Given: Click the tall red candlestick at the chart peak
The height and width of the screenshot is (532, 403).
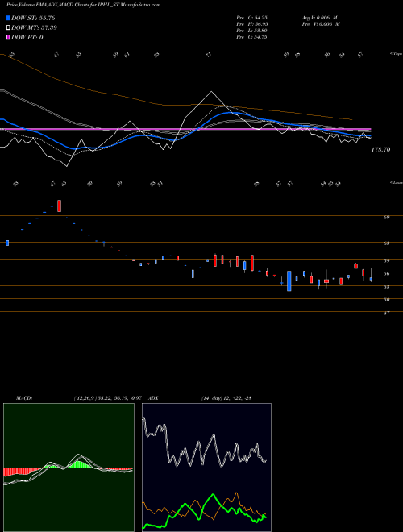Looking at the screenshot, I should coord(60,206).
